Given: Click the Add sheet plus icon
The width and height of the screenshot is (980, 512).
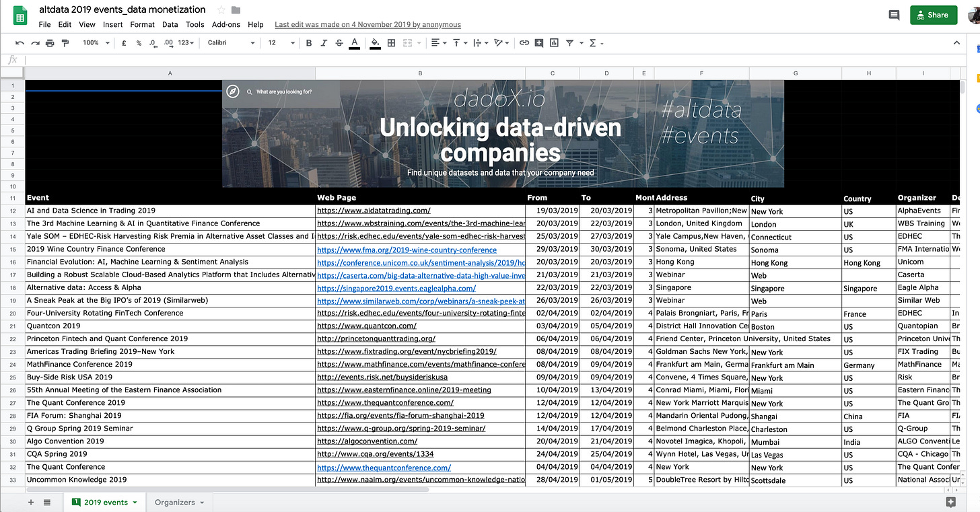Looking at the screenshot, I should [x=30, y=502].
